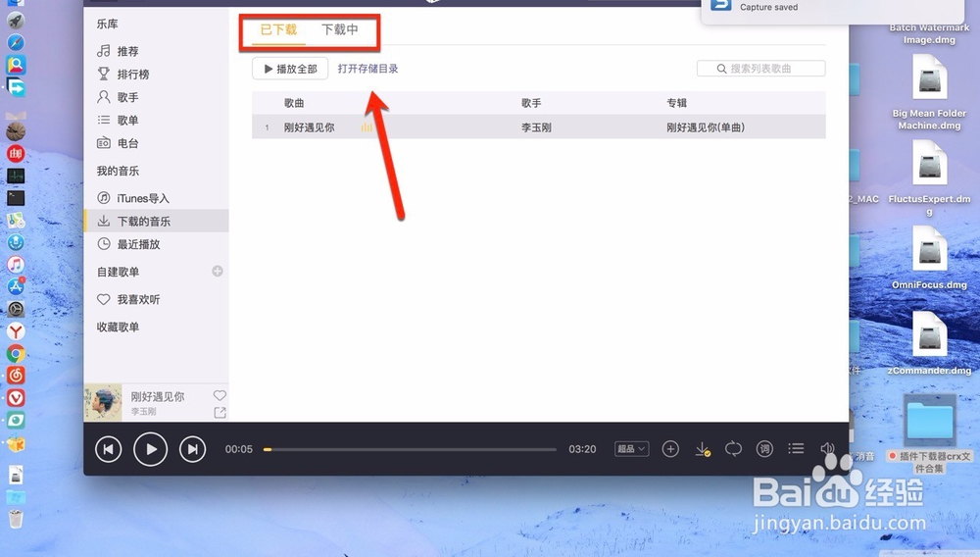Click the downloaded song icon in player bar
The image size is (980, 557).
(703, 449)
